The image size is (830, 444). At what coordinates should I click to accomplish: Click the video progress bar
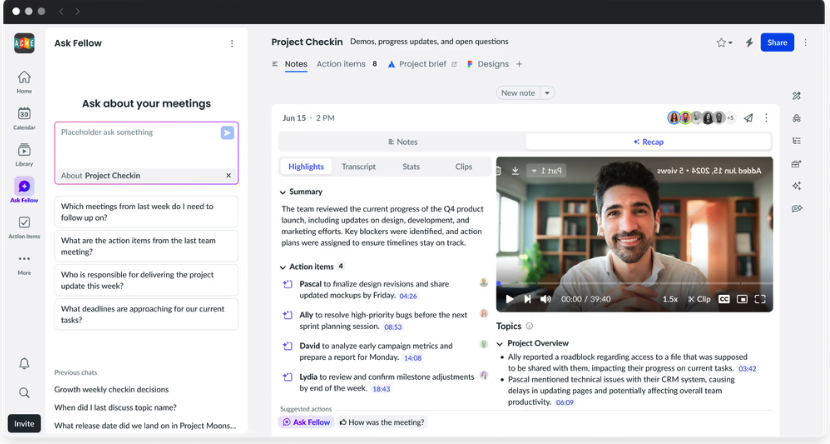click(x=634, y=284)
